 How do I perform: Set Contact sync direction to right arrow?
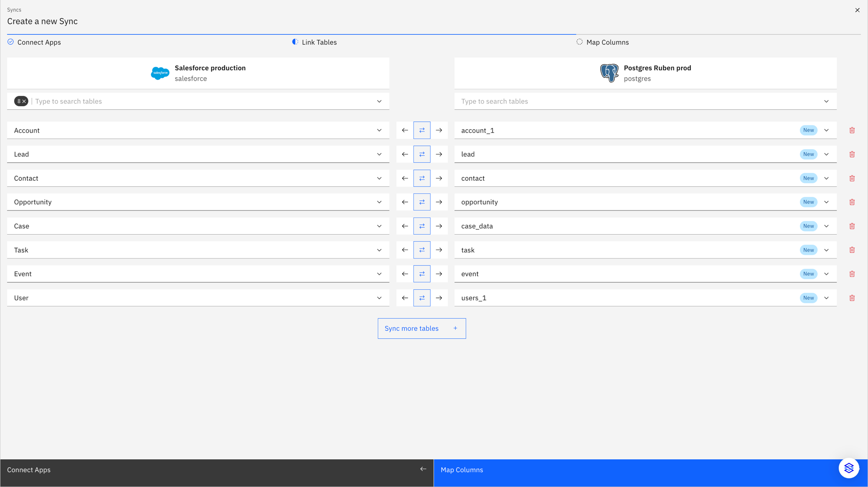(x=439, y=178)
